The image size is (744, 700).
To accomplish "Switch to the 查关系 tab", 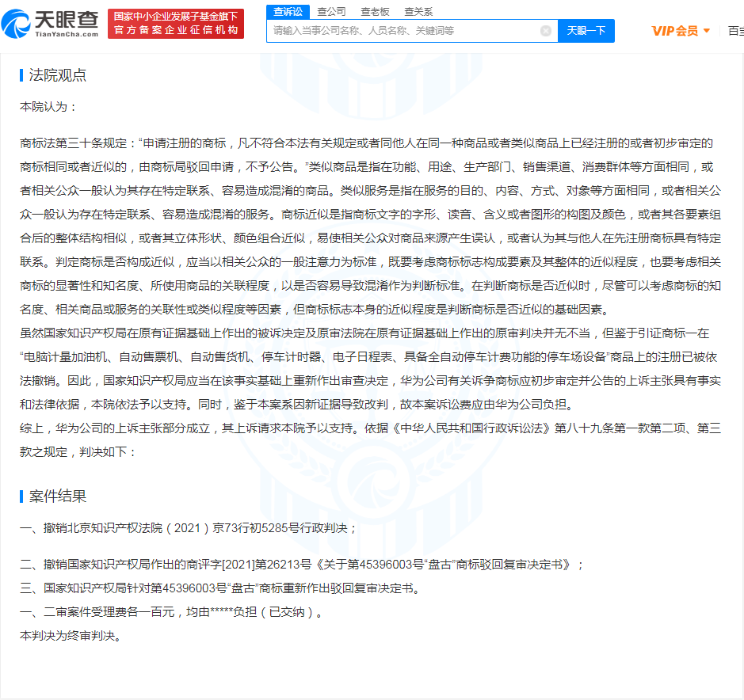I will (x=418, y=11).
